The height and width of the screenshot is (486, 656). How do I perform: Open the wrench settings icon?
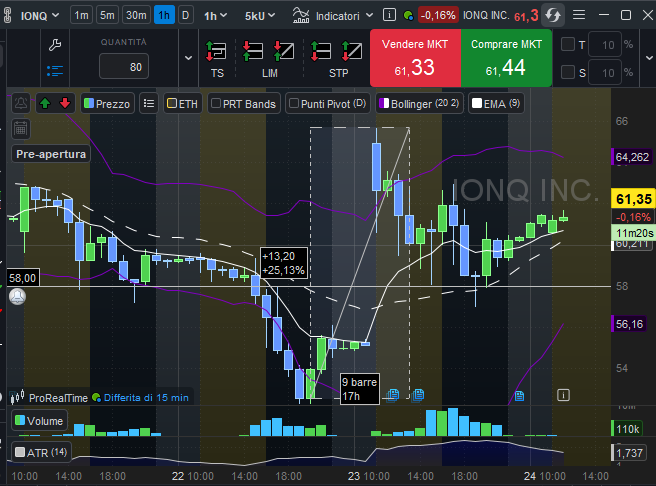[x=55, y=44]
